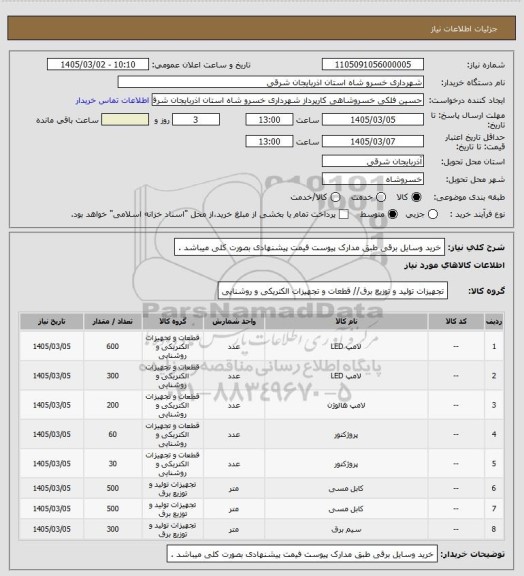This screenshot has height=576, width=524.
Task: Click لامپ LED in row 1
Action: [346, 346]
